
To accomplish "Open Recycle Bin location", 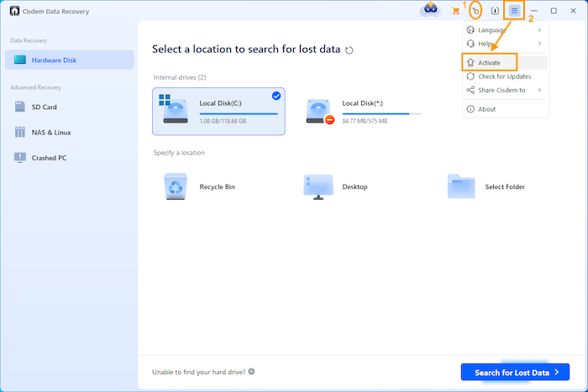I will pos(176,186).
